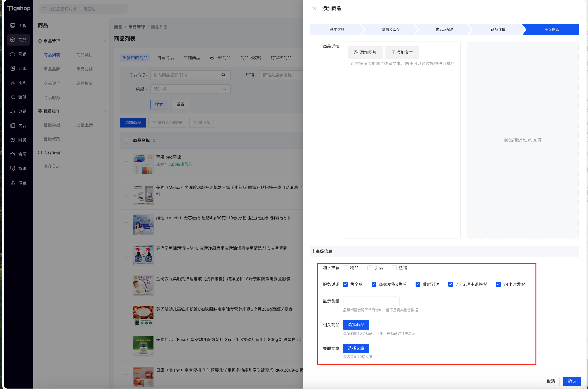Click the product name search magnifier icon

pos(223,75)
